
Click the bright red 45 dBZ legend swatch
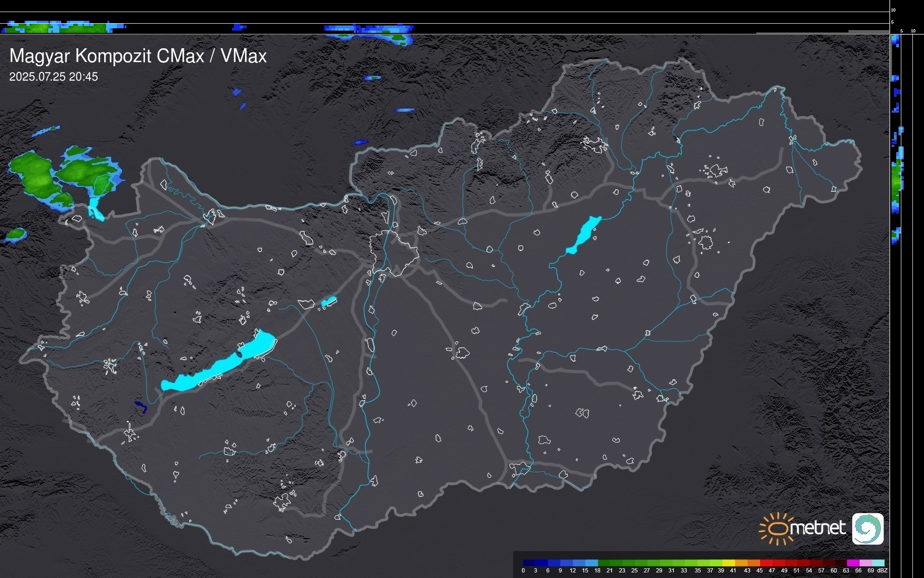(766, 563)
